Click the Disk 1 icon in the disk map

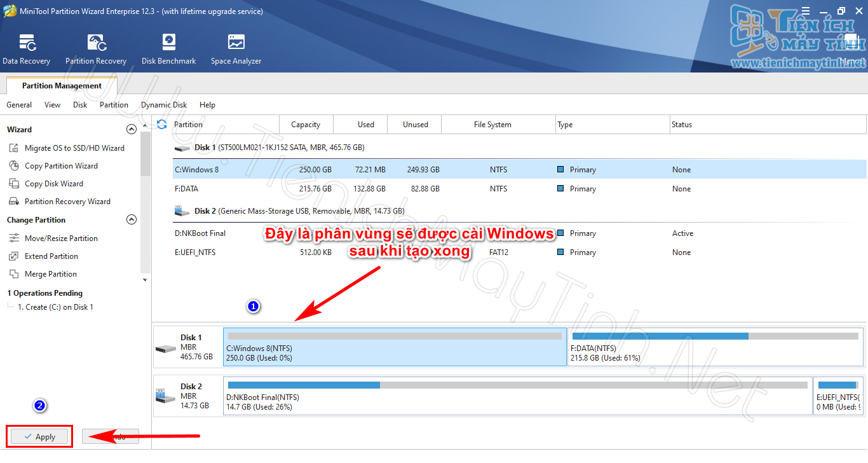(166, 349)
